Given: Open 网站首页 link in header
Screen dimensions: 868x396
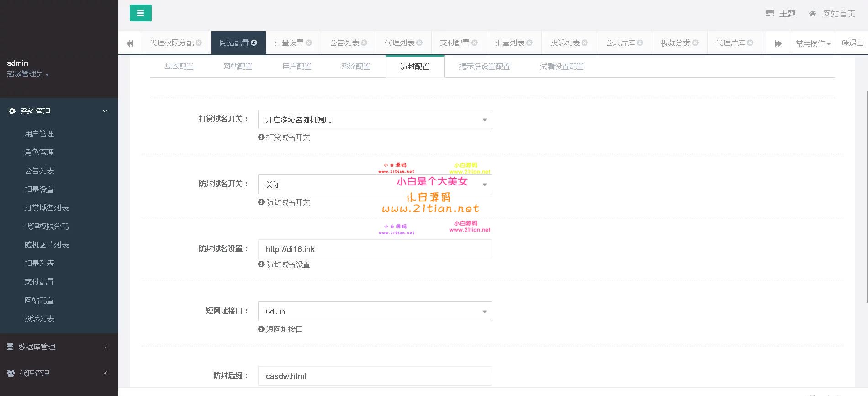Looking at the screenshot, I should pyautogui.click(x=832, y=14).
